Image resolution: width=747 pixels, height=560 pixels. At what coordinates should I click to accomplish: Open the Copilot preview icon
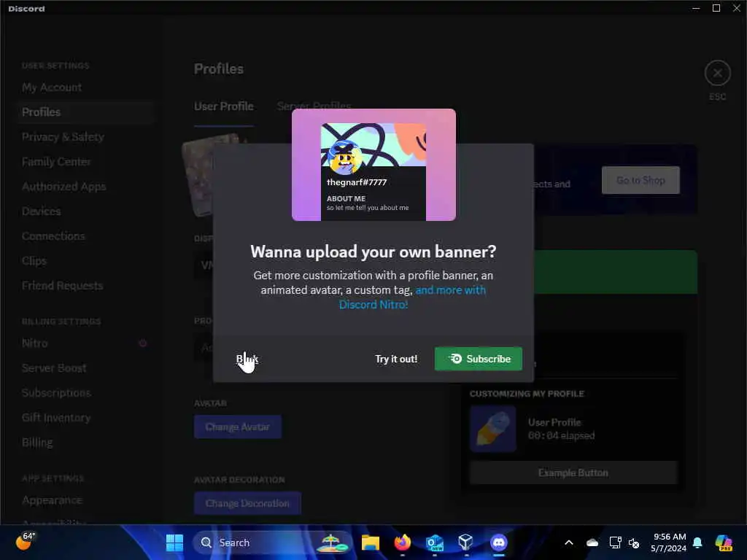pyautogui.click(x=724, y=542)
